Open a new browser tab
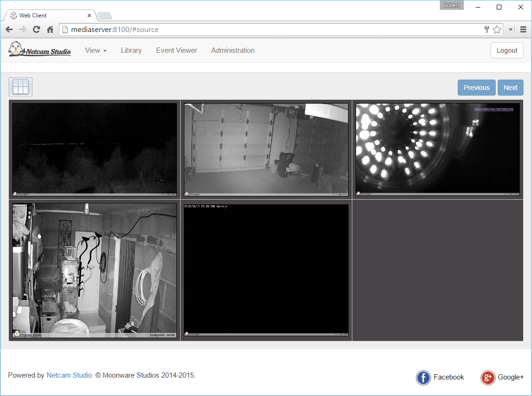The image size is (532, 396). coord(104,16)
